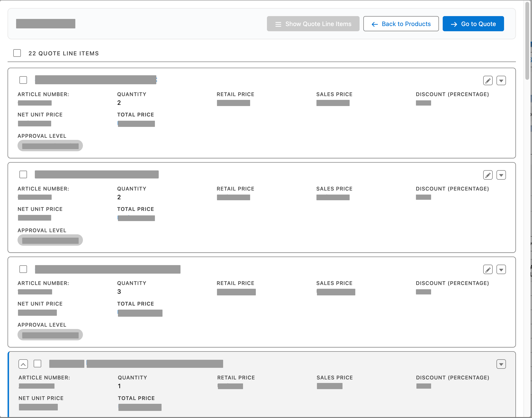Screen dimensions: 532x418
Task: Click the left arrow icon in Back to Products
Action: tap(374, 24)
